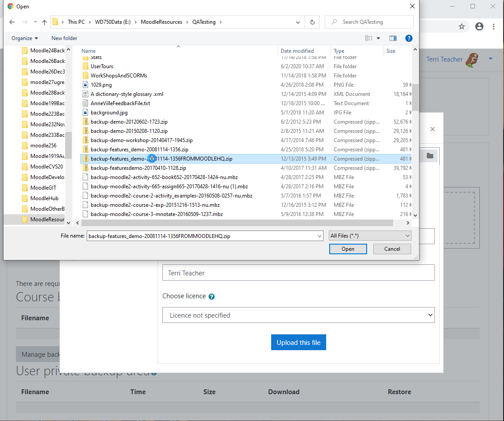The image size is (504, 421).
Task: Close the Moodle file picker
Action: coord(433,129)
